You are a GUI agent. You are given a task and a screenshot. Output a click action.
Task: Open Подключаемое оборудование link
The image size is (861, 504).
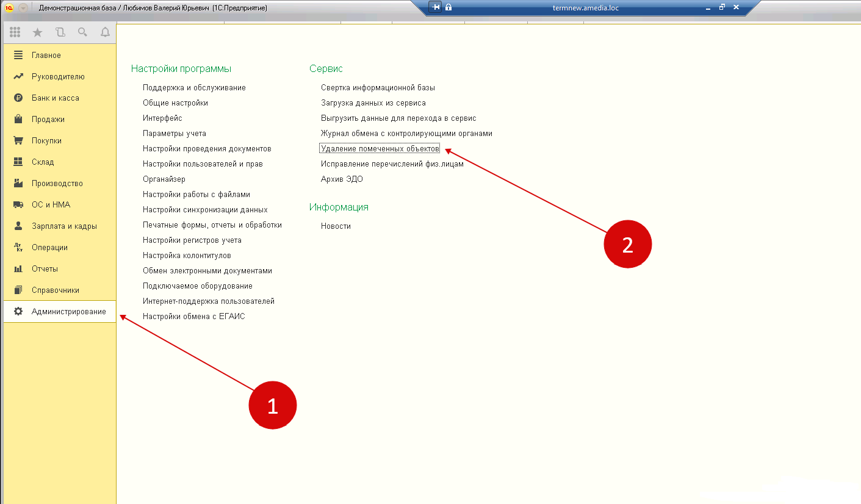[198, 286]
